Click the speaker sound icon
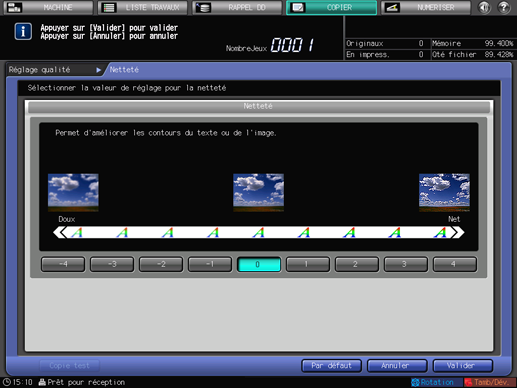 [x=484, y=7]
